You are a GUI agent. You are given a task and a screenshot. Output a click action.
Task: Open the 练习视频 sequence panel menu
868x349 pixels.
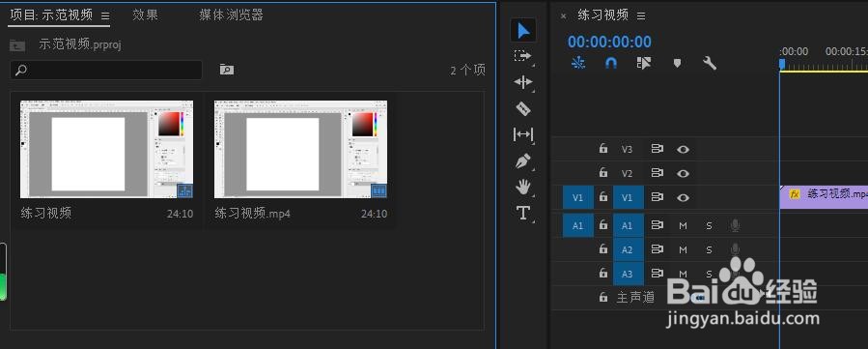(x=641, y=16)
